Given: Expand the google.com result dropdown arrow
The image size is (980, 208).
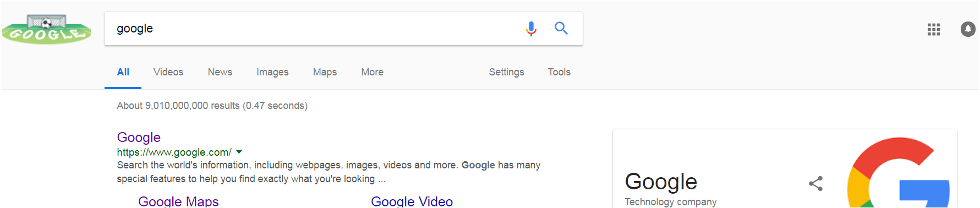Looking at the screenshot, I should coord(239,152).
